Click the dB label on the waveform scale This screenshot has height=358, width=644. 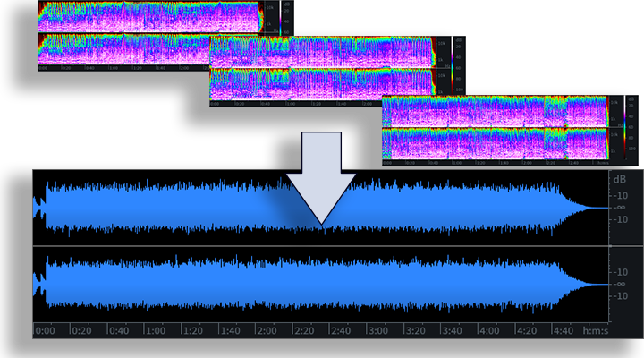619,179
